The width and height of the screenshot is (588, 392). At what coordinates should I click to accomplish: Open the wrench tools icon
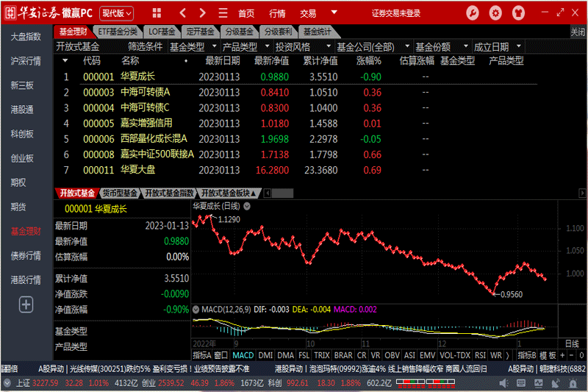[473, 13]
